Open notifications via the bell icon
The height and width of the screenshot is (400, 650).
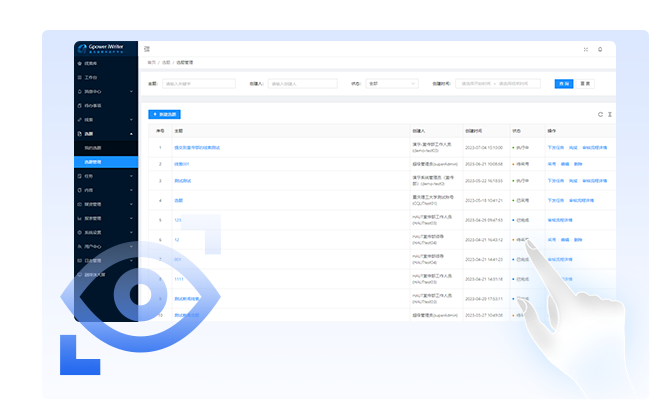point(600,48)
